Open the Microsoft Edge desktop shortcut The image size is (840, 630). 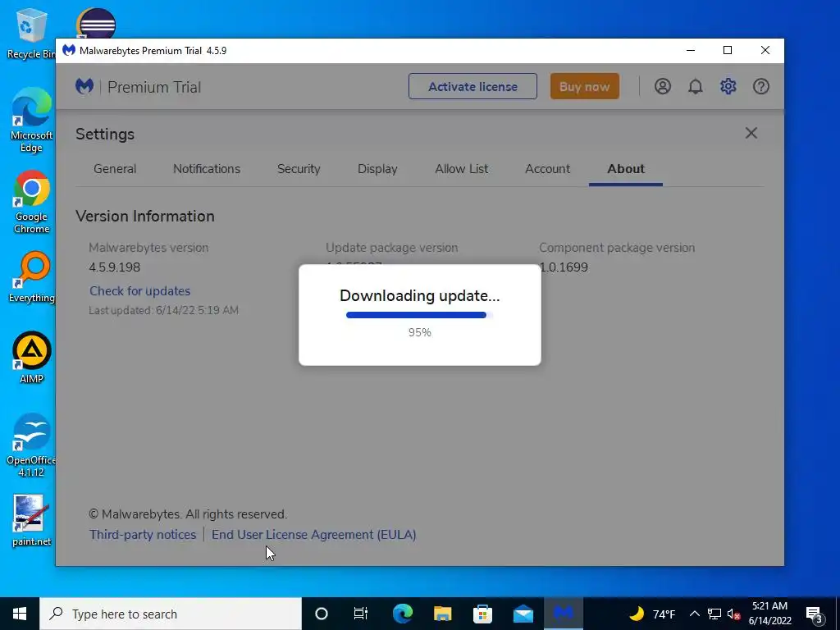tap(31, 120)
